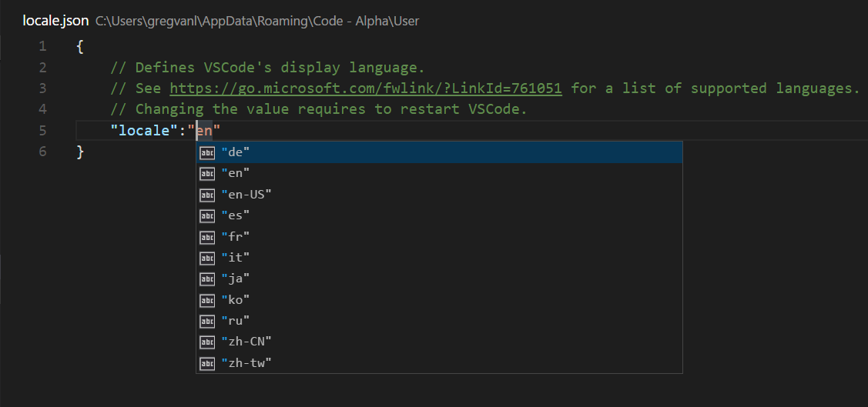The image size is (868, 407).
Task: Select "it" from the suggestions
Action: click(x=440, y=258)
